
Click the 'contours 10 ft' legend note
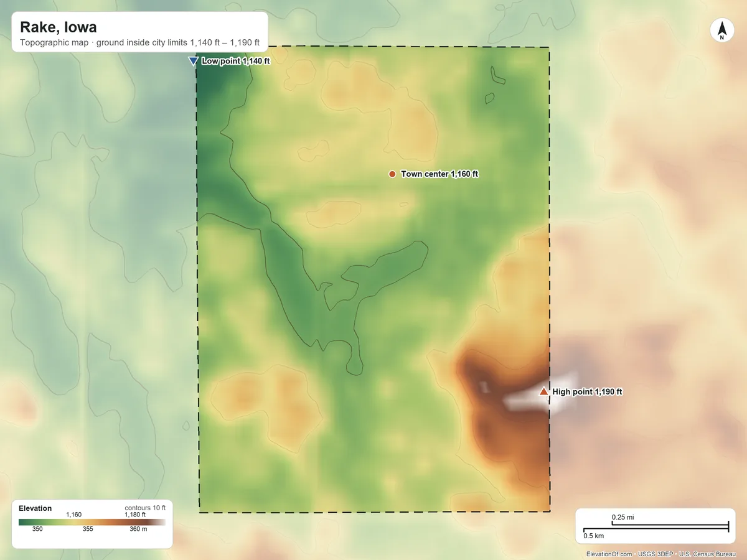145,508
